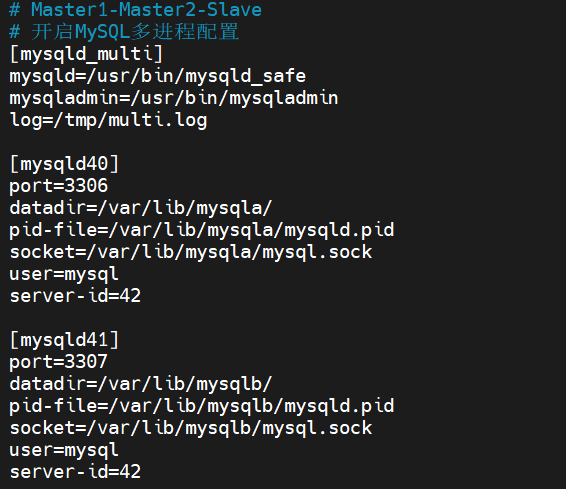Select the [mysqld40] section header
566x489 pixels.
(x=64, y=164)
